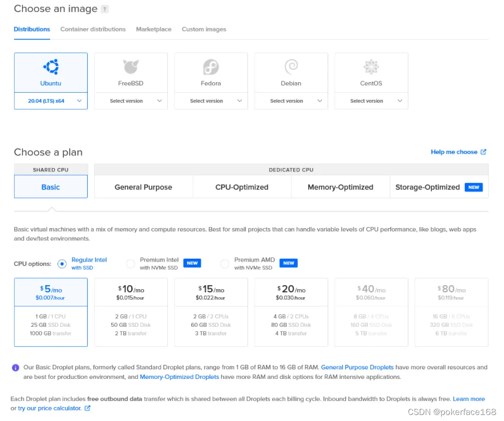Viewport: 504px width, 421px height.
Task: Click the SHARED CPU header label
Action: coord(51,170)
